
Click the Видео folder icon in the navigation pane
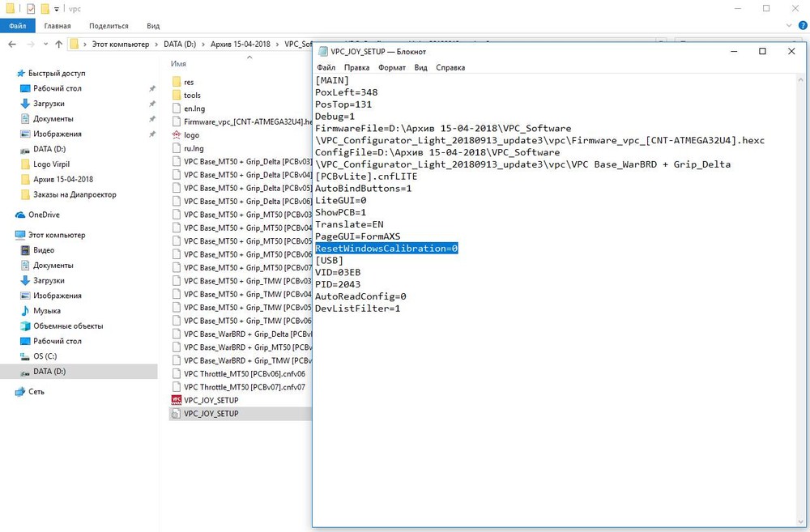pos(25,250)
